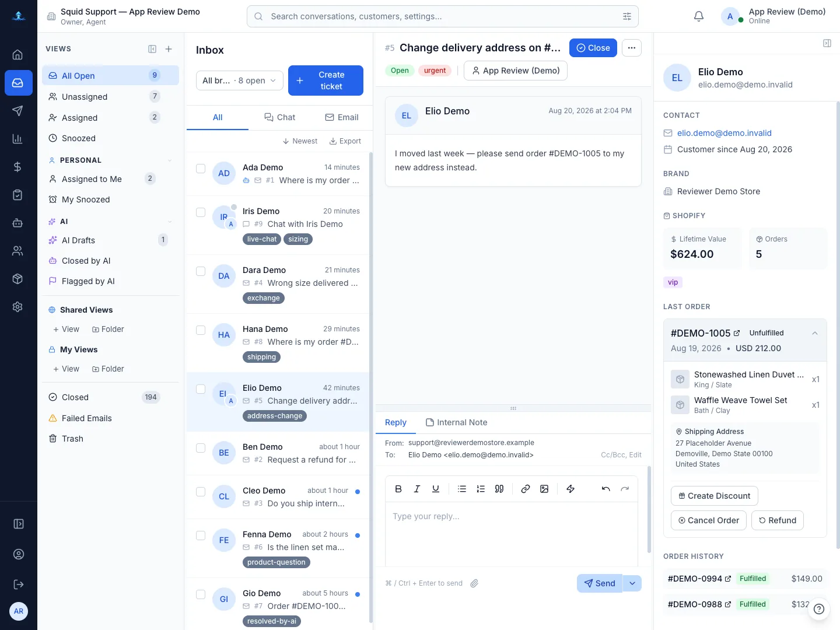Check the Dara Demo conversation checkbox
Screen dimensions: 840x630
(201, 271)
